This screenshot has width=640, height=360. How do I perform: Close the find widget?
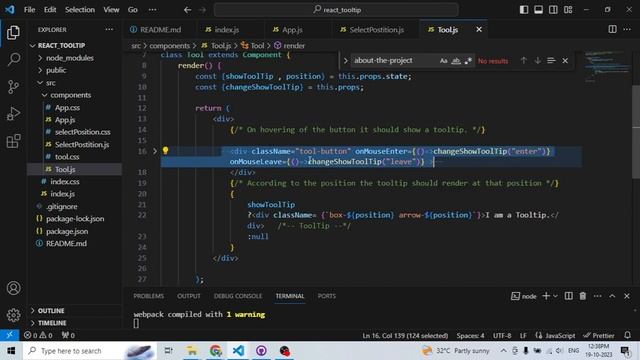click(x=565, y=61)
